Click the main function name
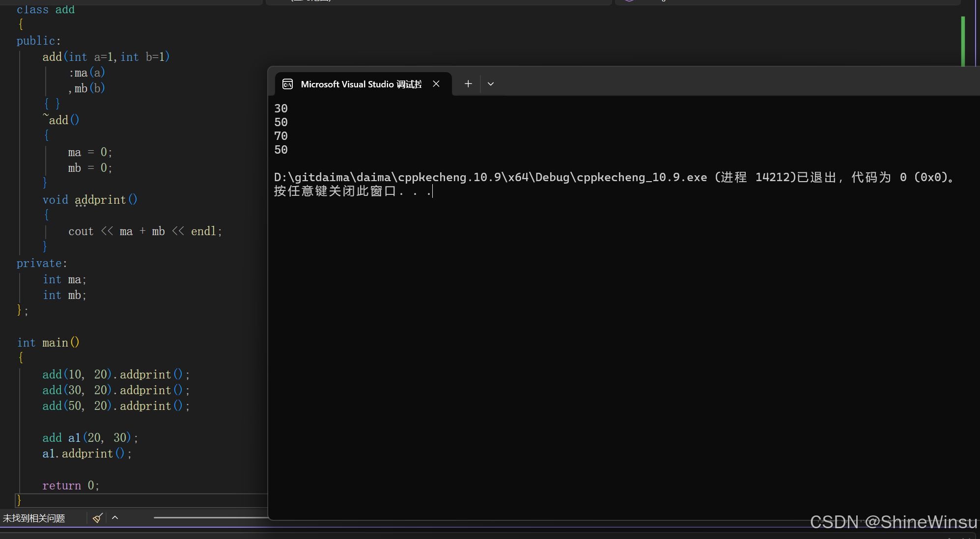 (55, 343)
